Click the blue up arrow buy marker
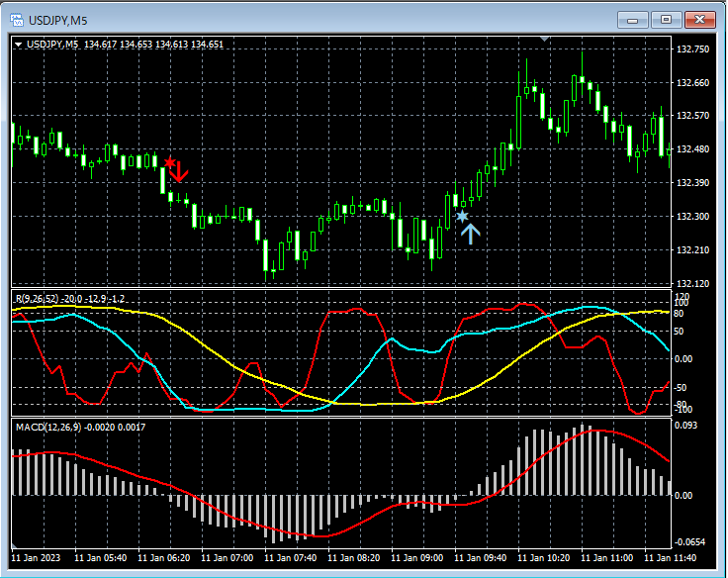This screenshot has width=728, height=578. 470,234
